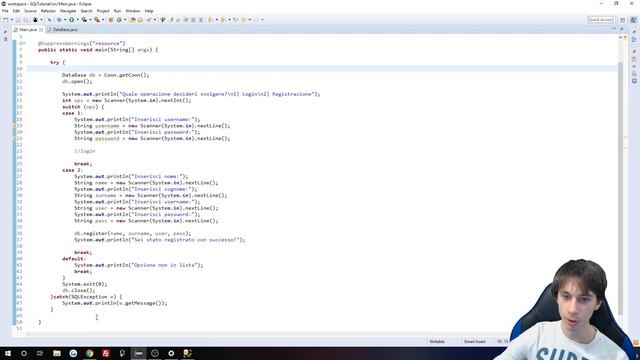Image resolution: width=640 pixels, height=360 pixels.
Task: Click the Back navigation arrow icon
Action: [243, 20]
